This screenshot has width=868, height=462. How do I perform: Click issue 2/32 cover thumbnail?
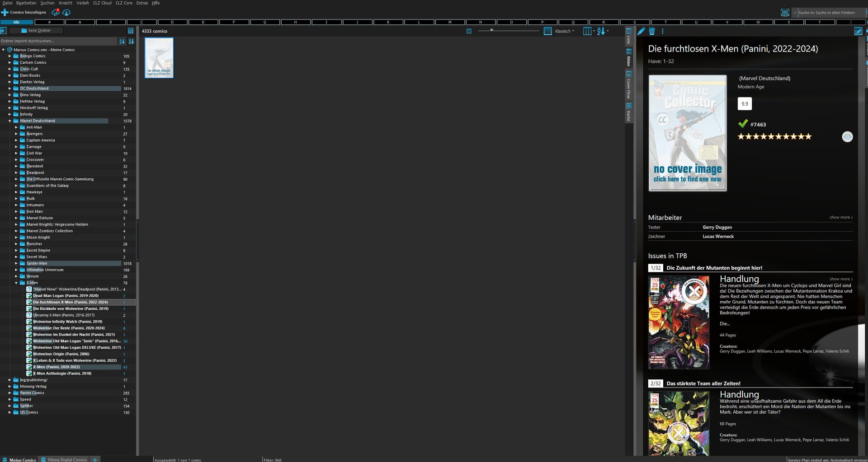coord(679,423)
